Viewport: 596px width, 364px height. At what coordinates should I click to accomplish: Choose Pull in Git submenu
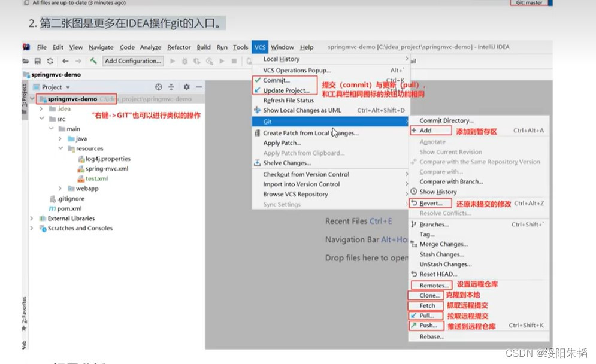[x=479, y=316]
